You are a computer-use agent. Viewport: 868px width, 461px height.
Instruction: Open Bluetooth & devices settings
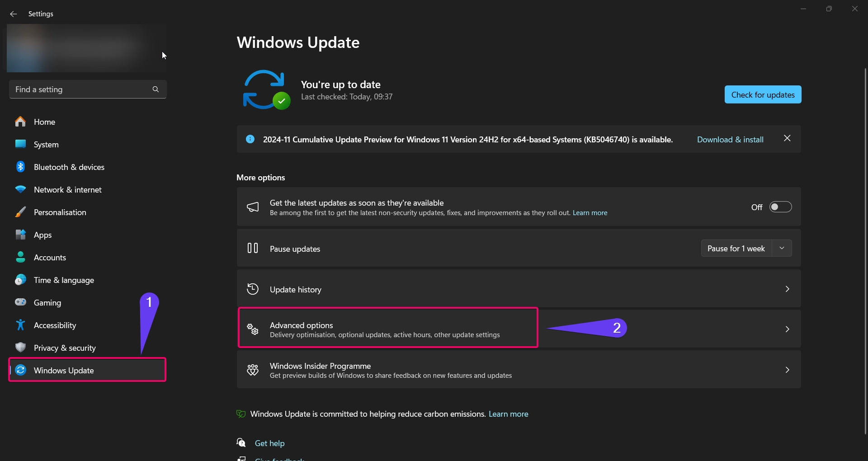[x=88, y=167]
